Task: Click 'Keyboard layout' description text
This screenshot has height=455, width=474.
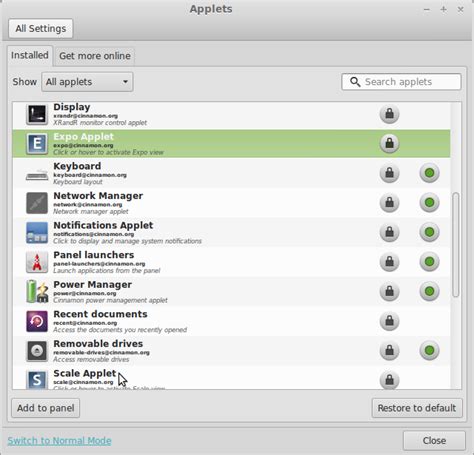Action: (78, 182)
